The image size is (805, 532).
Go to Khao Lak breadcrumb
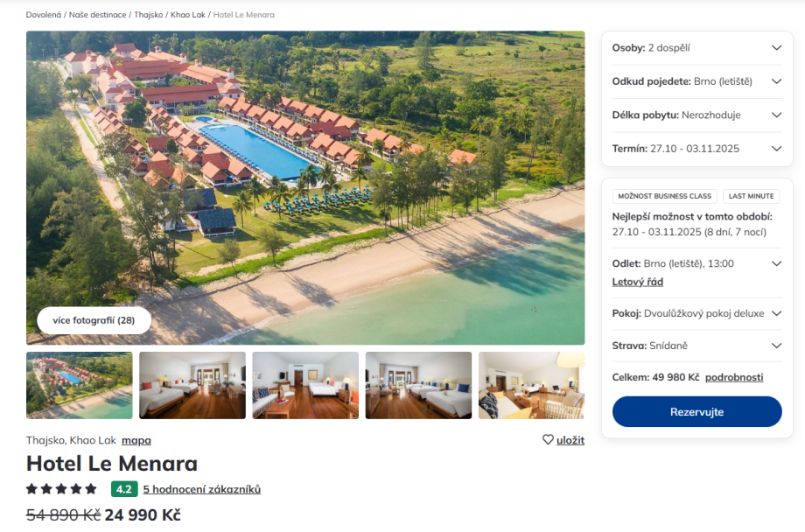(188, 15)
